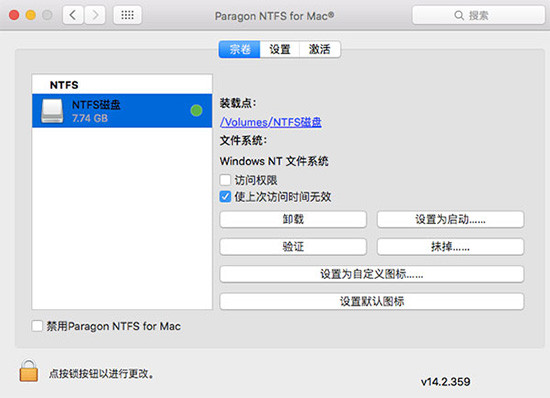Click the lock icon to make changes
This screenshot has height=398, width=550.
coord(29,371)
